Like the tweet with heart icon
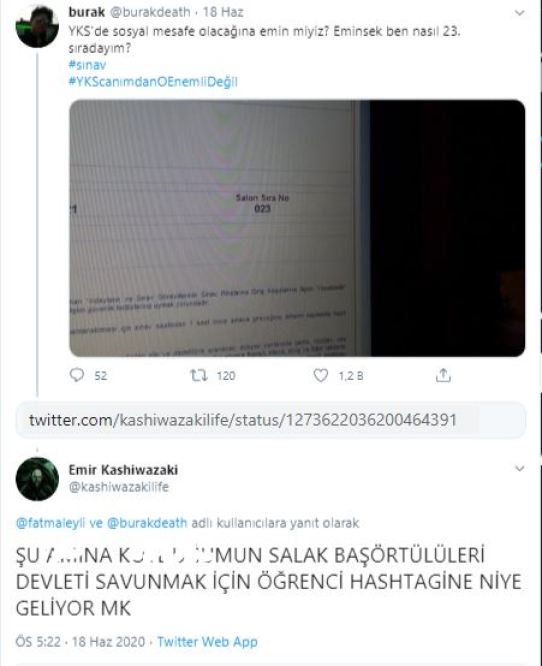The height and width of the screenshot is (666, 542). 321,375
